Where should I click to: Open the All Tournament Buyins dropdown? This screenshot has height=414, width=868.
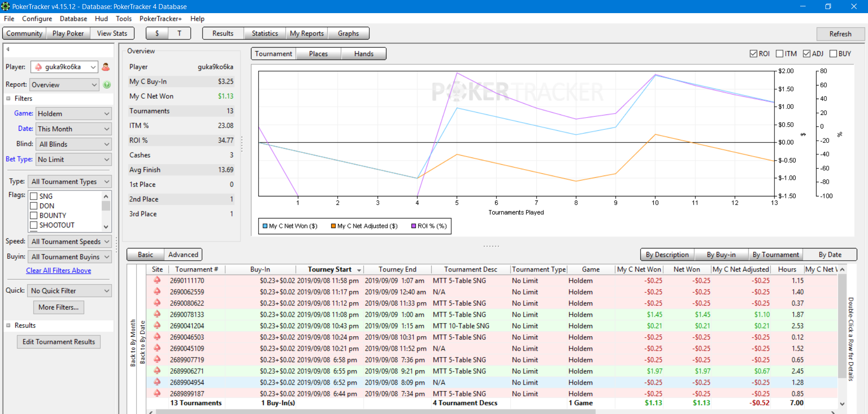(70, 257)
